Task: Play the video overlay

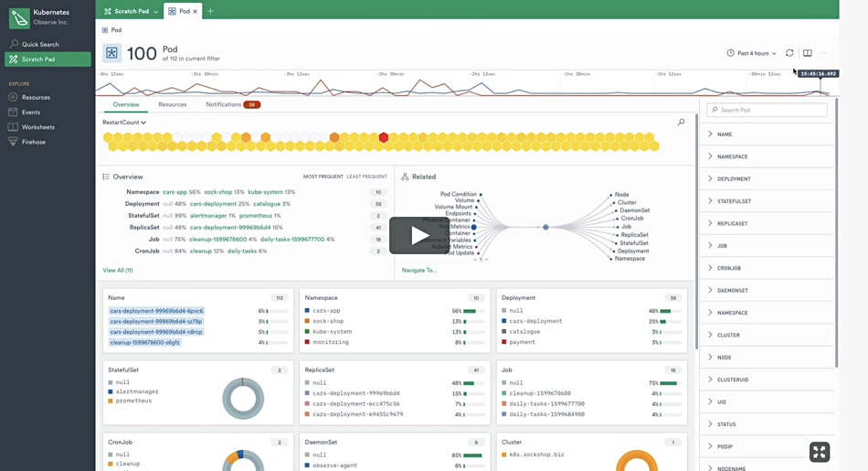Action: coord(419,236)
